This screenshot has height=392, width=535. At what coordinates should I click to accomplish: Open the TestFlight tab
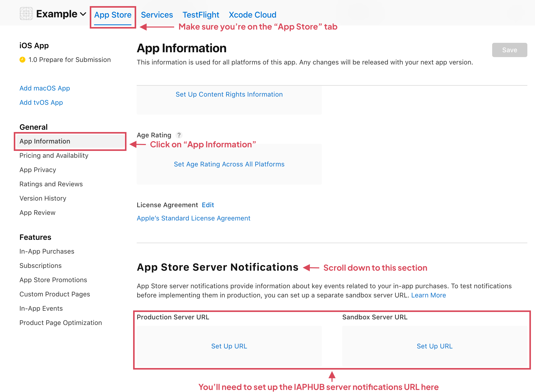201,15
